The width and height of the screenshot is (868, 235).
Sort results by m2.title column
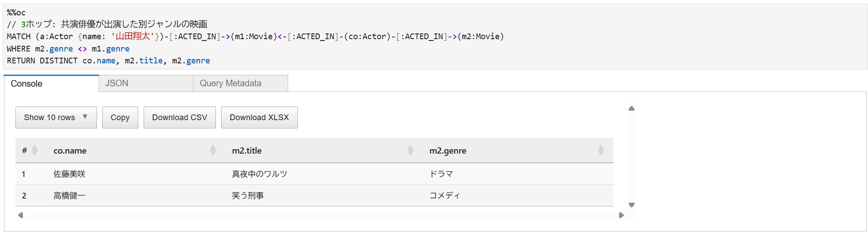[410, 151]
